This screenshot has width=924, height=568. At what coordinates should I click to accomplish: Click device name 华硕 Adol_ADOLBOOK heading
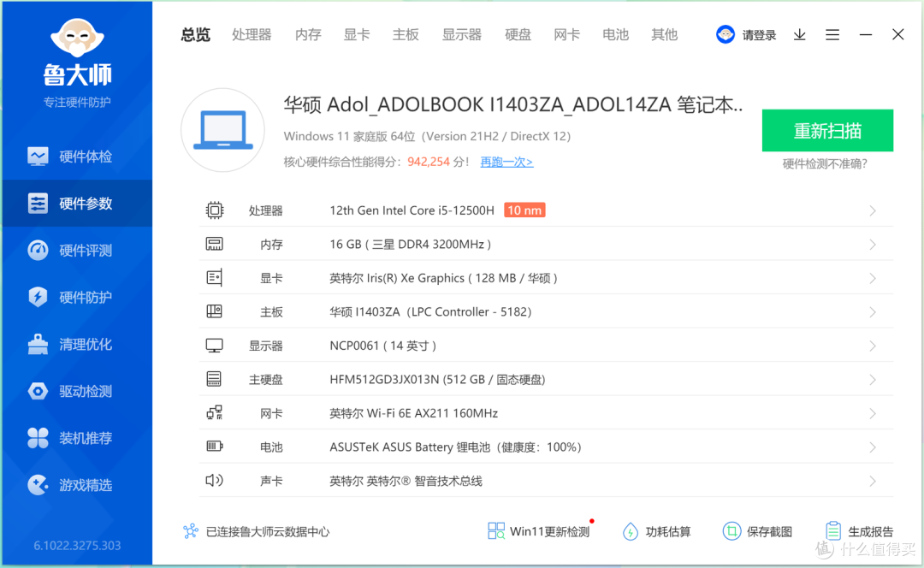(x=512, y=104)
